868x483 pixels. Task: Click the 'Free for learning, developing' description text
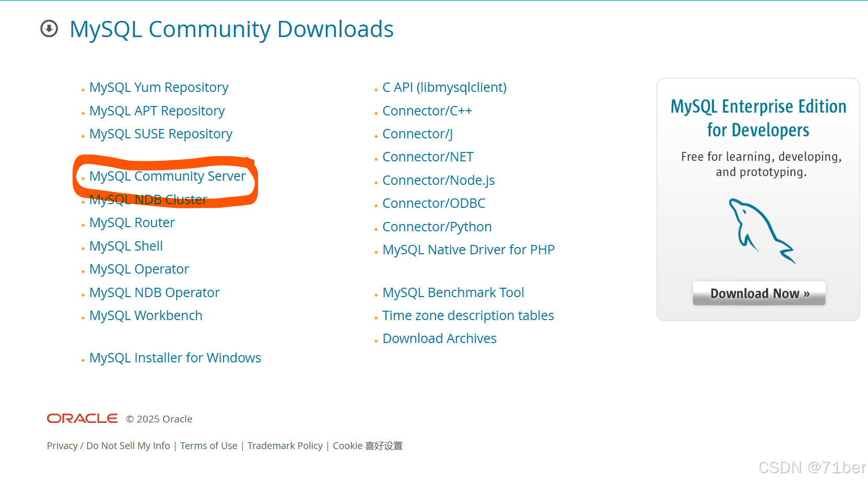pyautogui.click(x=761, y=164)
